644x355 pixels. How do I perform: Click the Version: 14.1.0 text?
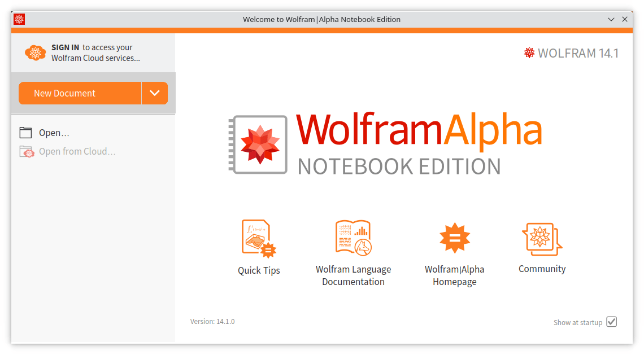212,321
